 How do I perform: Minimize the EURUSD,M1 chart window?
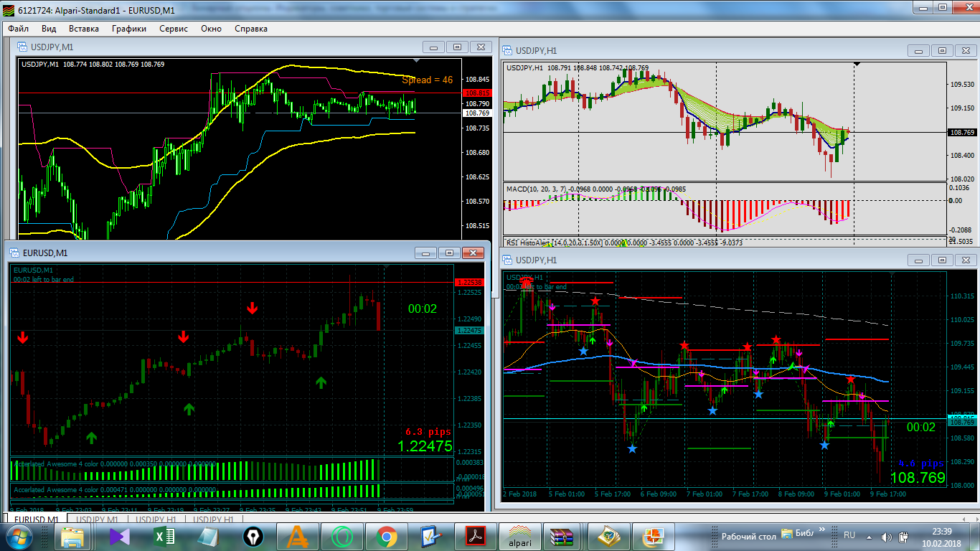pyautogui.click(x=425, y=253)
